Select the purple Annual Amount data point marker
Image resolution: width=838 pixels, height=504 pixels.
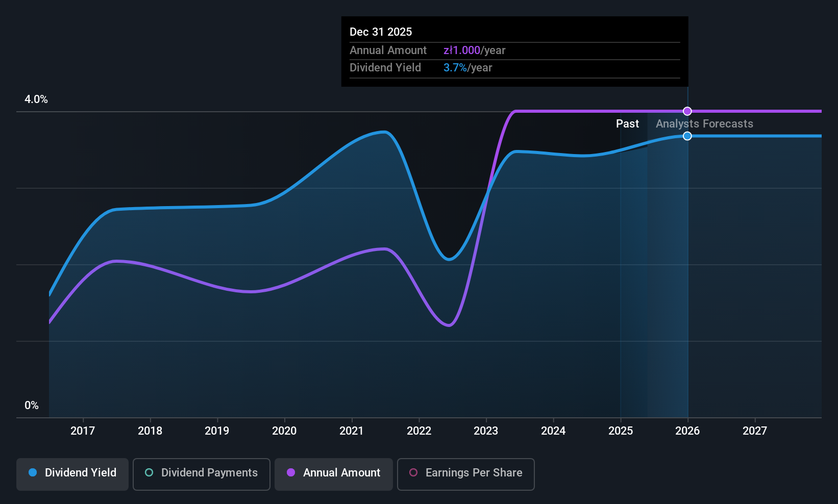[x=687, y=111]
